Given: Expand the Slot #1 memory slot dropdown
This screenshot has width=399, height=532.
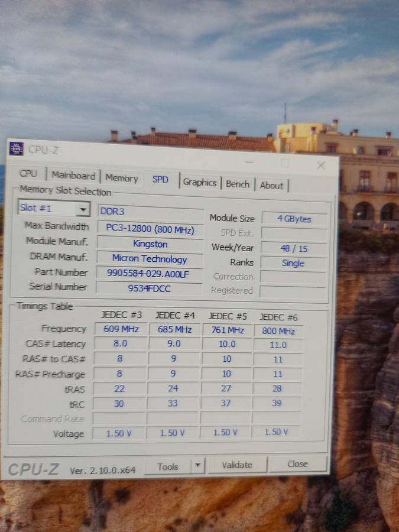Looking at the screenshot, I should click(83, 209).
